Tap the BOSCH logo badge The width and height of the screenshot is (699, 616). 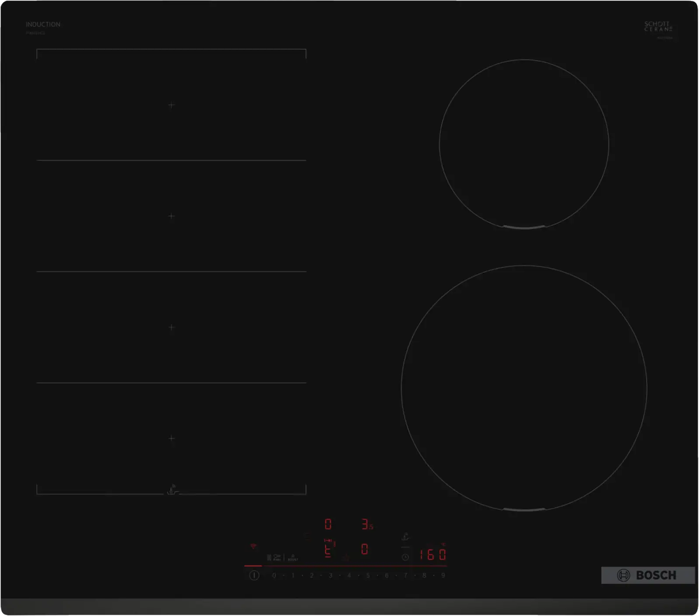click(x=648, y=575)
